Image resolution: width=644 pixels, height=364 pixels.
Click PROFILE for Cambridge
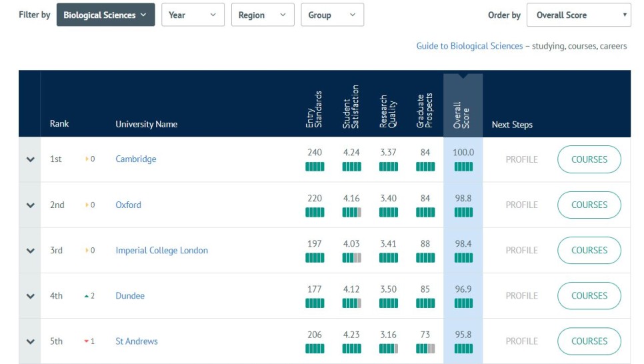click(521, 159)
